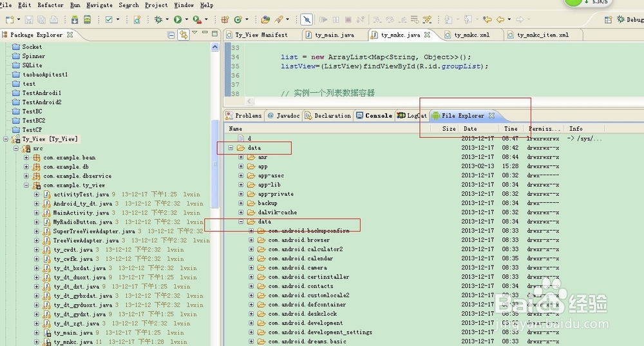Viewport: 644px width, 346px height.
Task: Click the New Java Package toolbar icon
Action: [x=225, y=20]
